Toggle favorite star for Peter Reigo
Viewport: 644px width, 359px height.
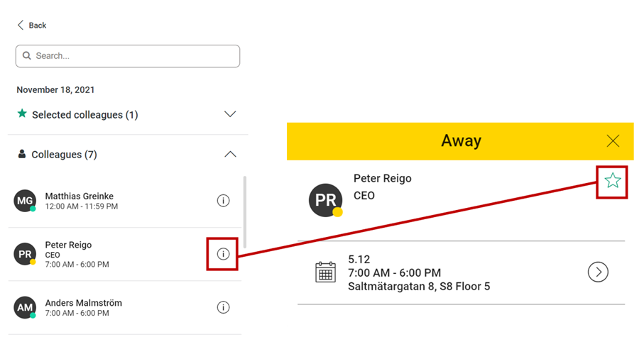(x=612, y=180)
